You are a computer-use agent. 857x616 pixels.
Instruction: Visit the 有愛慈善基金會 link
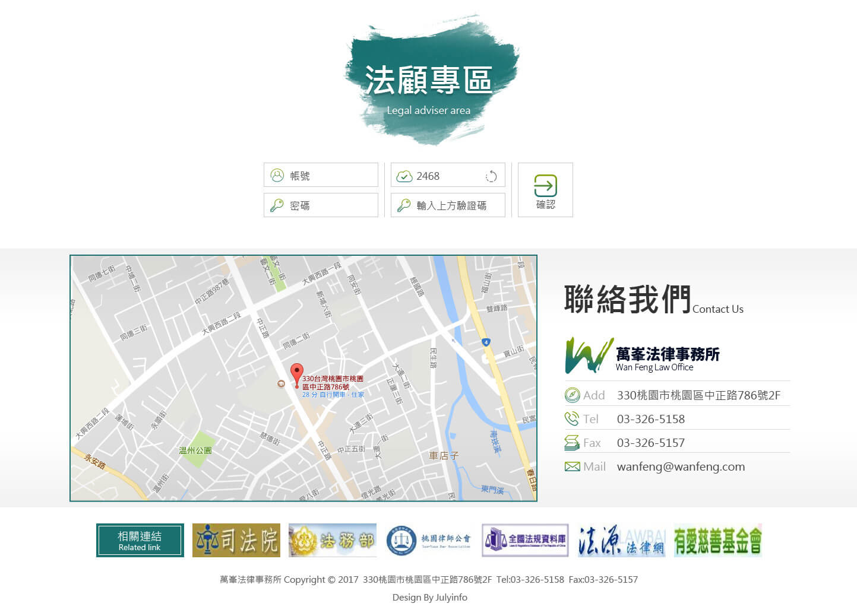coord(717,540)
